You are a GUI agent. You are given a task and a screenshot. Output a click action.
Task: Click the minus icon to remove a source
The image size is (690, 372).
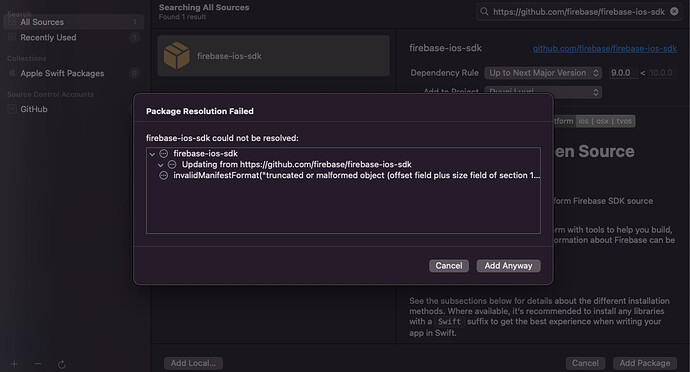38,364
